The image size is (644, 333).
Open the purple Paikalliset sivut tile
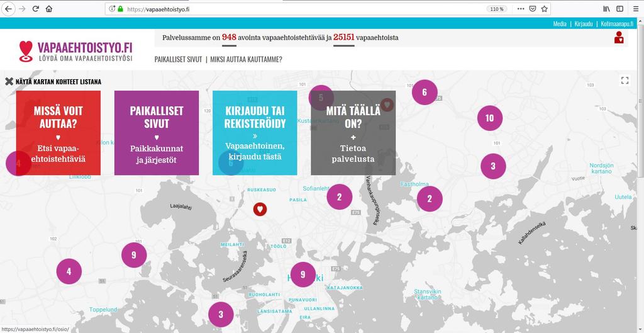[x=157, y=133]
